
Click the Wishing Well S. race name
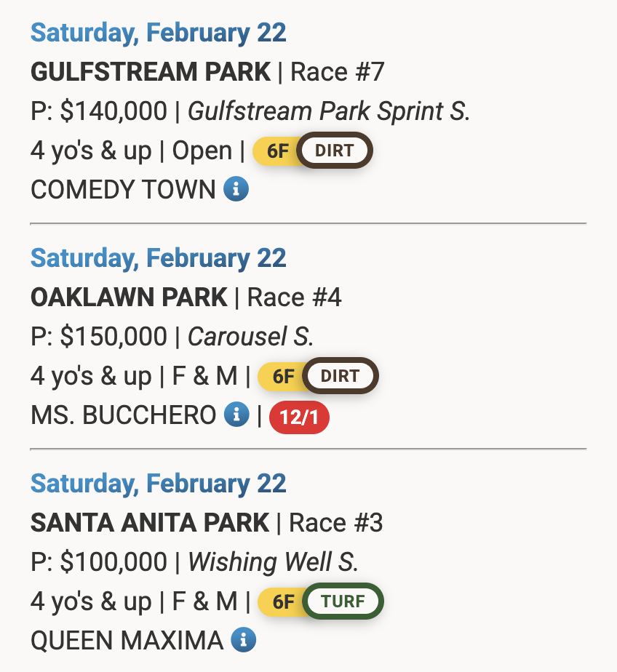tap(273, 563)
